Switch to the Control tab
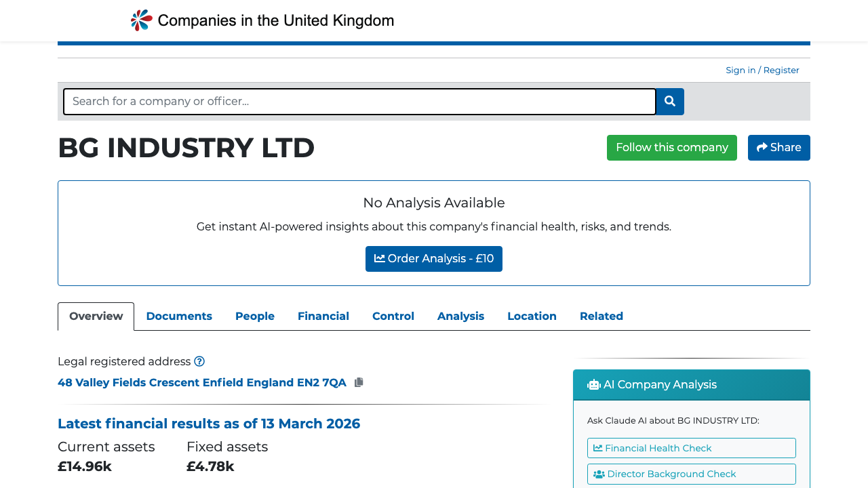The width and height of the screenshot is (868, 488). [x=393, y=316]
